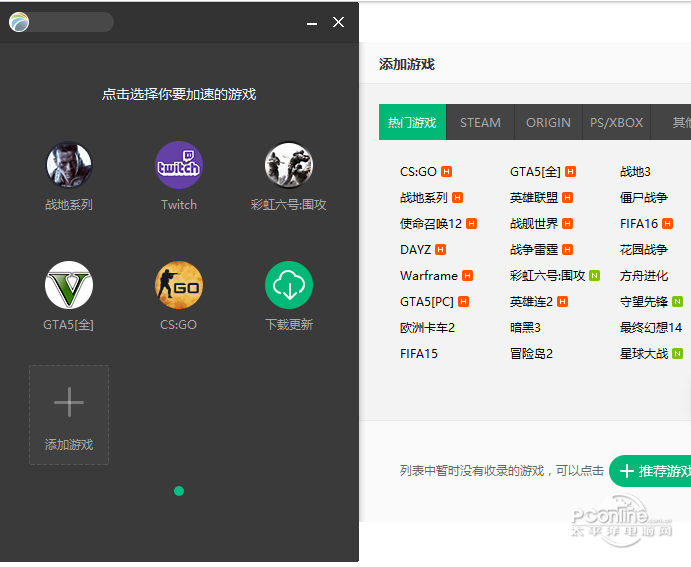Click the green N badge beside 守望先锋
This screenshot has width=691, height=567.
(677, 302)
